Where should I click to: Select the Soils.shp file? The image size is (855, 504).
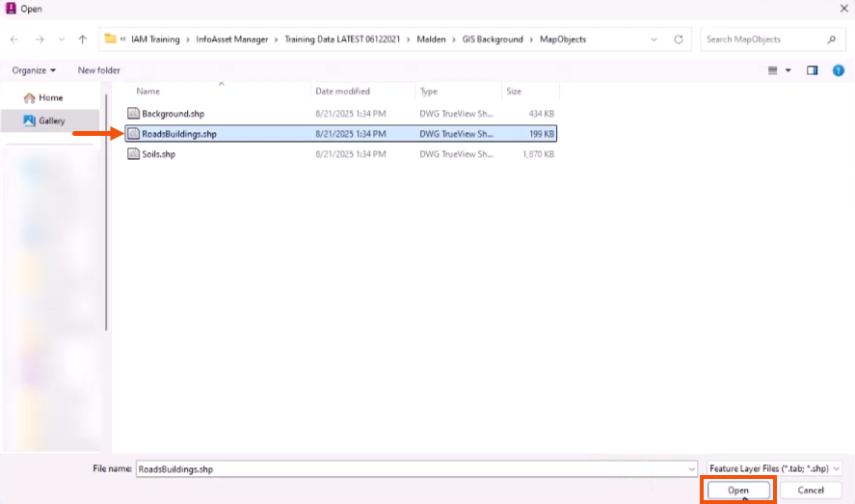(x=341, y=154)
